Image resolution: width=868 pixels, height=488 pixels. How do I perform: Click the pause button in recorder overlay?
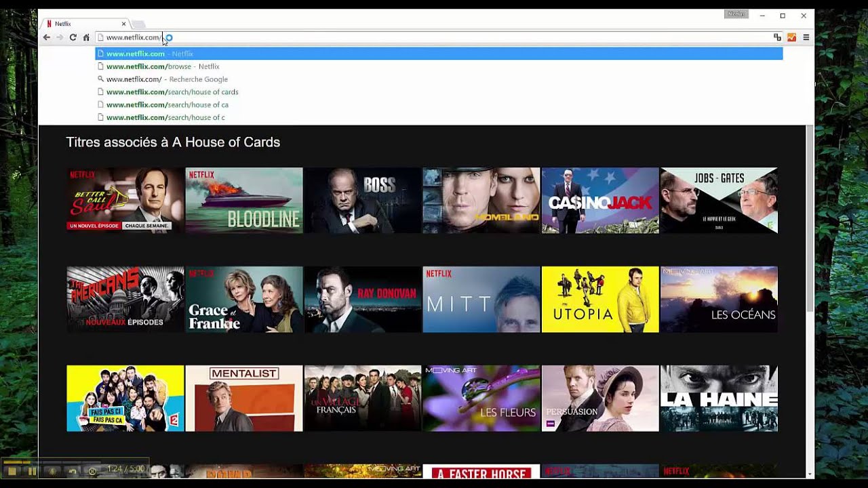click(32, 471)
